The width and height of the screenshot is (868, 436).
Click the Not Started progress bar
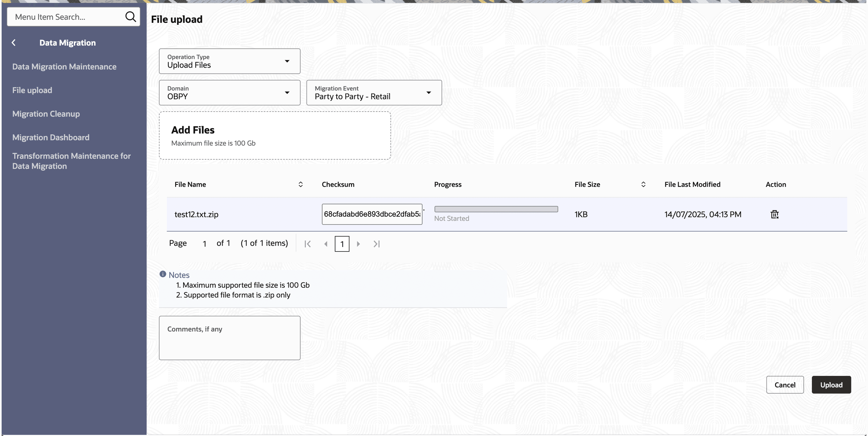[496, 209]
